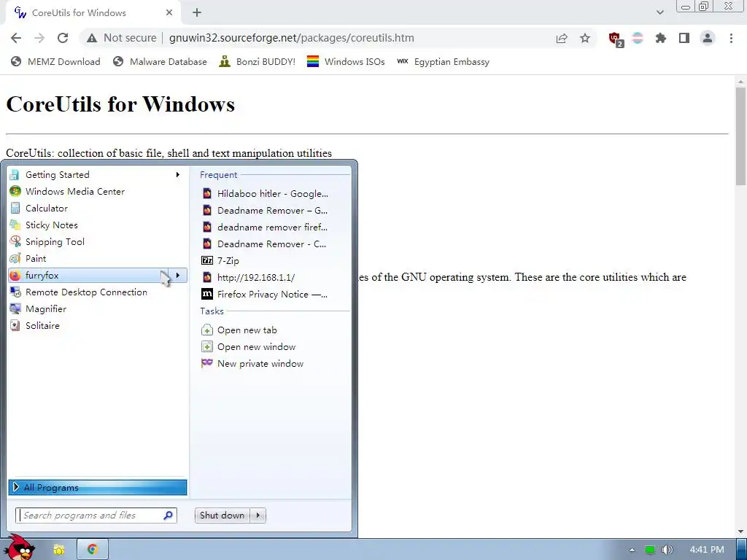Launch Snipping Tool
This screenshot has width=747, height=560.
pos(97,242)
